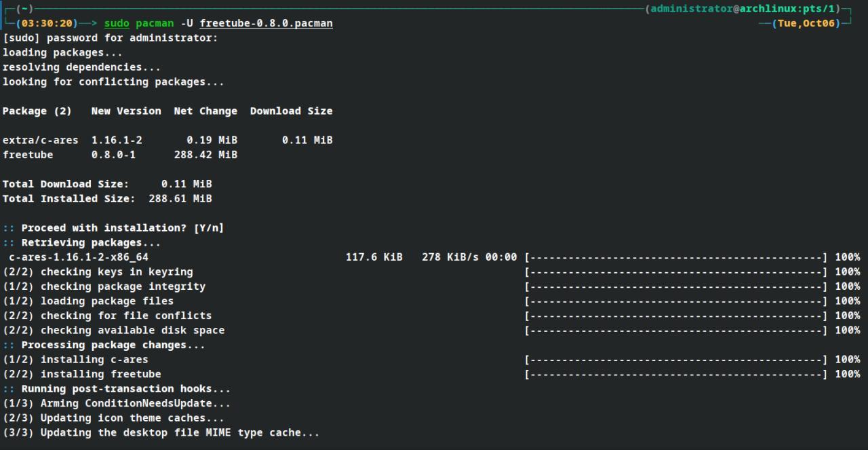The width and height of the screenshot is (868, 450).
Task: Click the date '(Tue,Oct06)' in prompt
Action: click(806, 24)
